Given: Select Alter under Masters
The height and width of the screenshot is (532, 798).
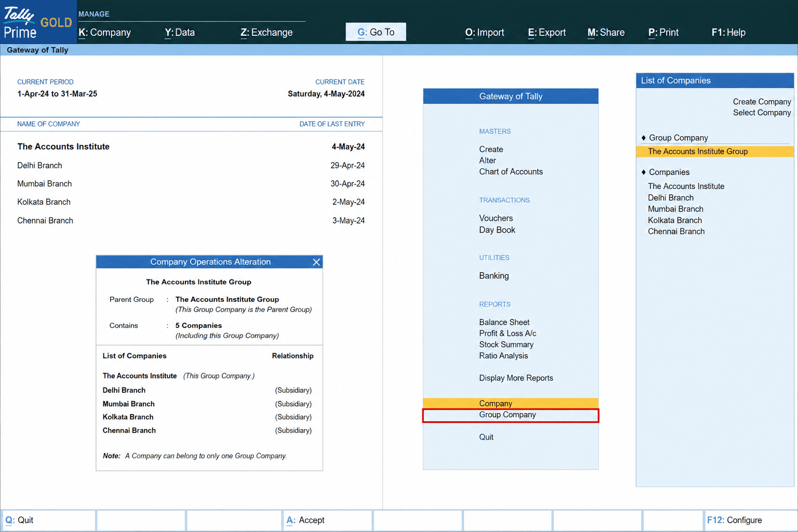Looking at the screenshot, I should [x=487, y=161].
